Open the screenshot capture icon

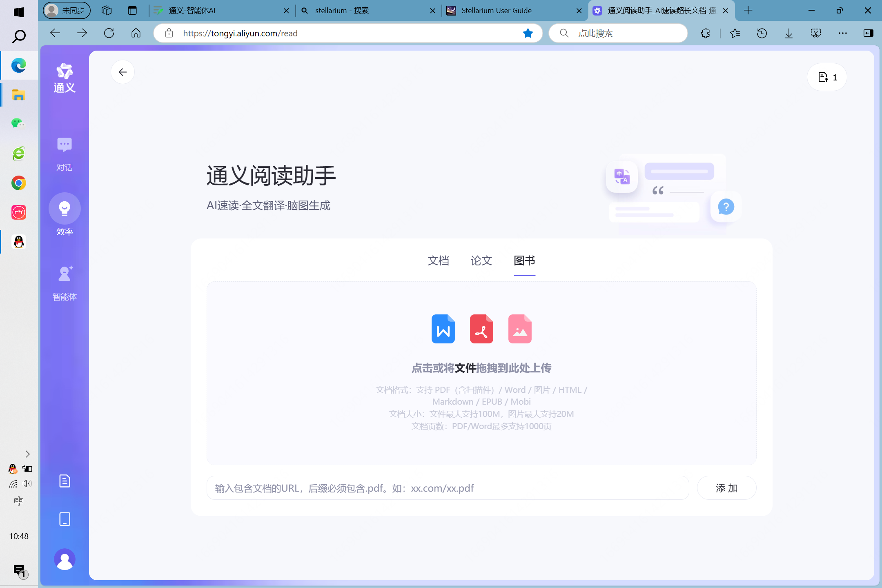click(x=816, y=33)
